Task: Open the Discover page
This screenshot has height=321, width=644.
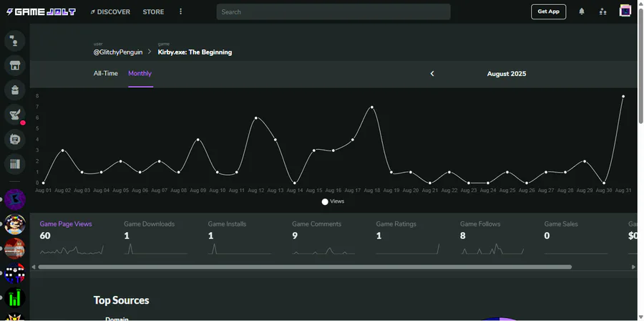Action: 110,12
